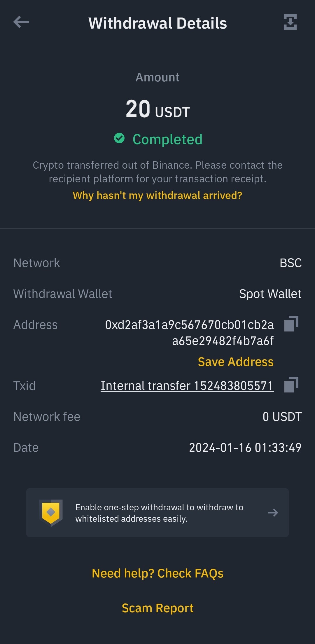Tap the address starting with 0xd2af3a1

click(x=190, y=333)
